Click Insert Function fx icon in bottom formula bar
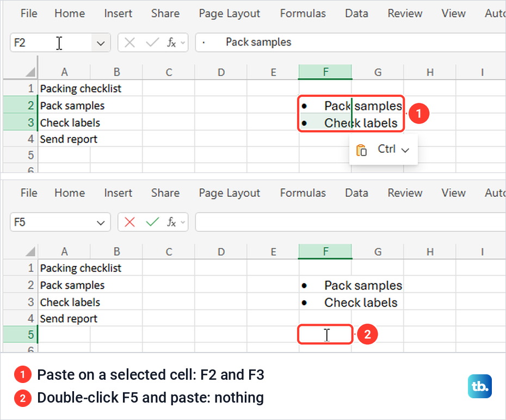The image size is (506, 420). point(171,223)
